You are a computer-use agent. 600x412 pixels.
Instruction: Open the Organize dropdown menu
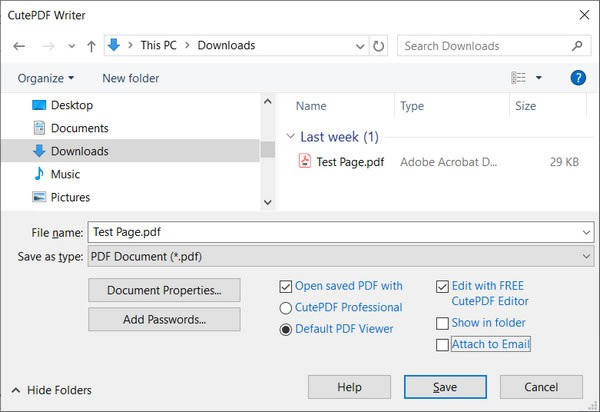click(x=45, y=78)
